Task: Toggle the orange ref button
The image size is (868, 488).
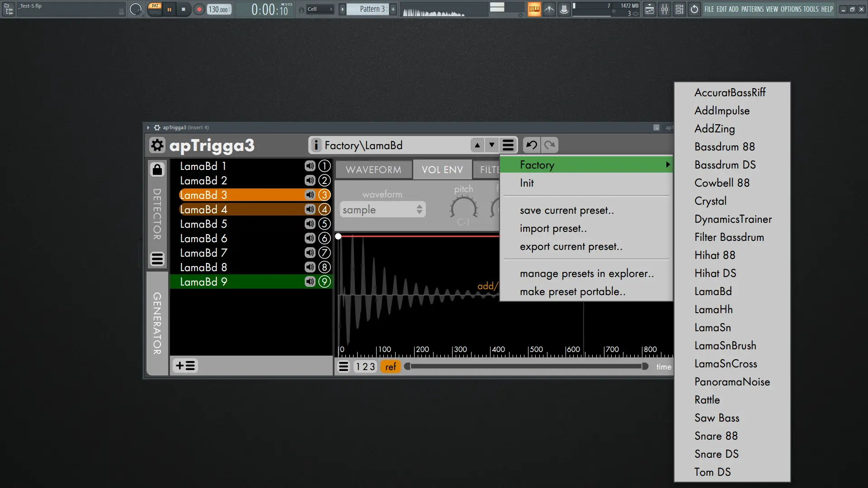Action: [x=391, y=367]
